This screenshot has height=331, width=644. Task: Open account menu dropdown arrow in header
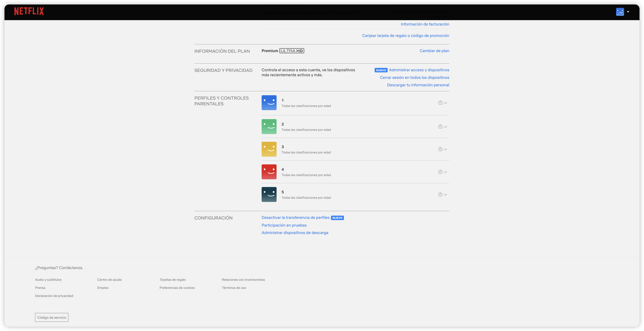tap(628, 12)
